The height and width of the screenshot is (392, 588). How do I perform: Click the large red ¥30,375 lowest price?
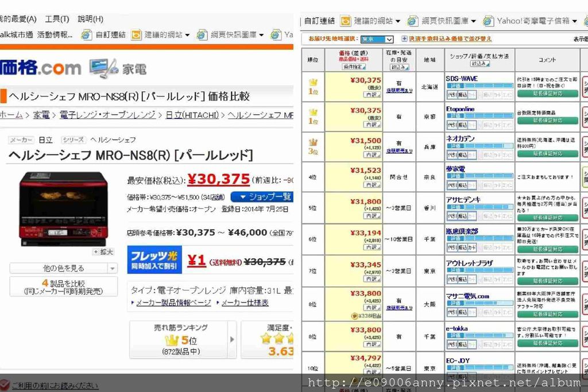(219, 179)
